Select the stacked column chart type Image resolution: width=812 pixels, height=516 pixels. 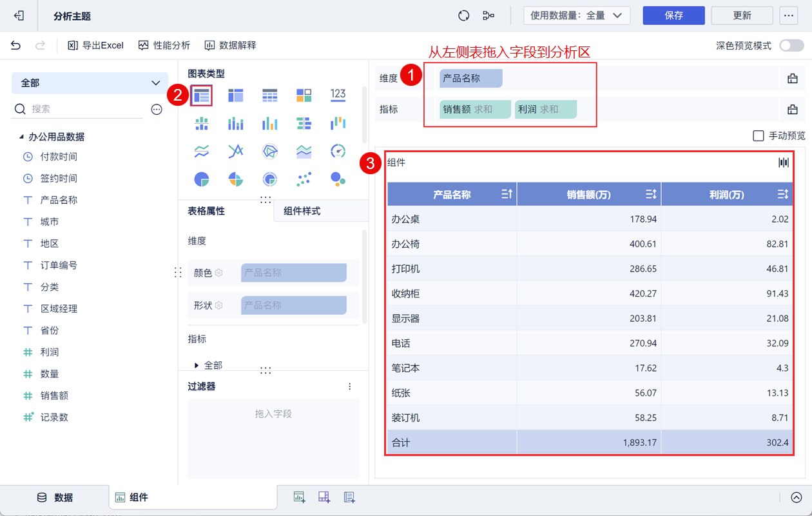pos(236,123)
